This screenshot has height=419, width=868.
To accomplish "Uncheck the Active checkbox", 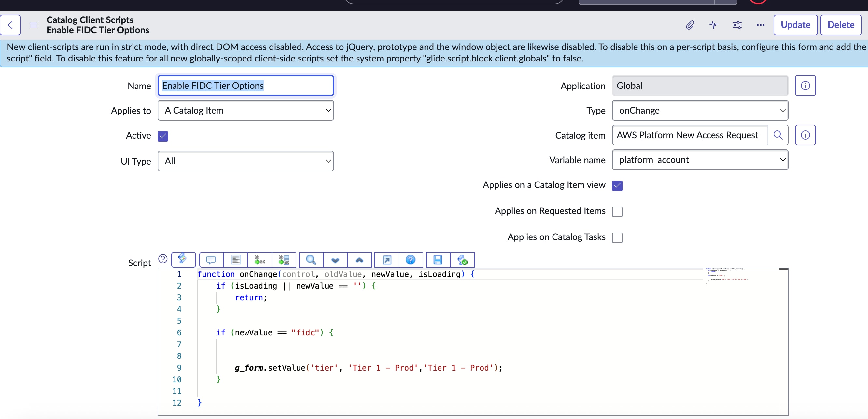I will [x=163, y=136].
